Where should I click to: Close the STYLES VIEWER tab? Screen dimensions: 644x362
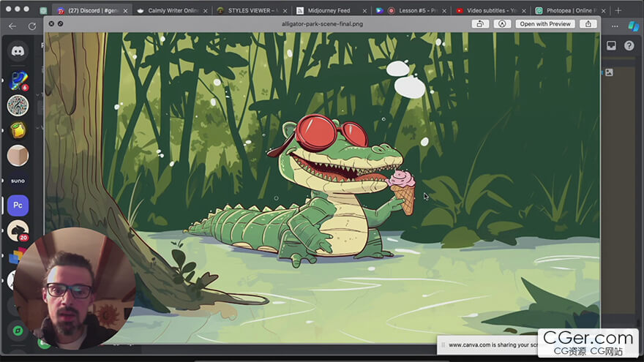(285, 11)
